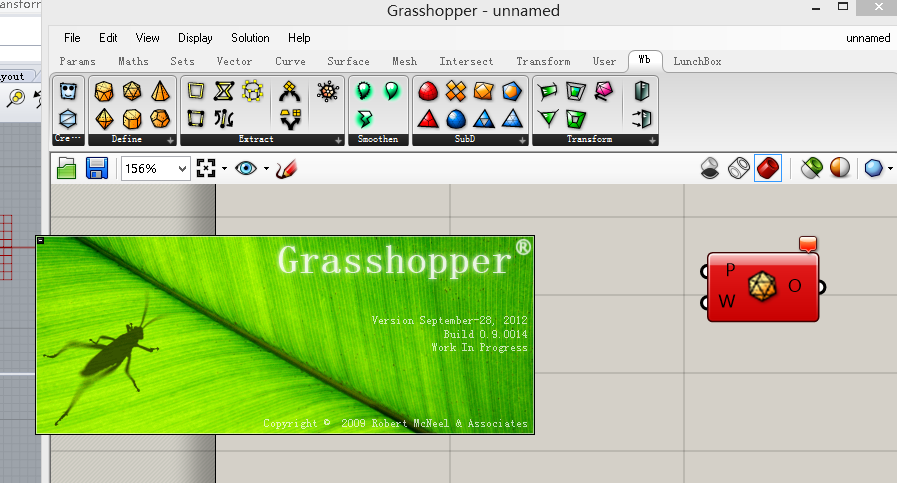Select the yellow square with corner points icon
This screenshot has width=897, height=483.
pos(196,119)
